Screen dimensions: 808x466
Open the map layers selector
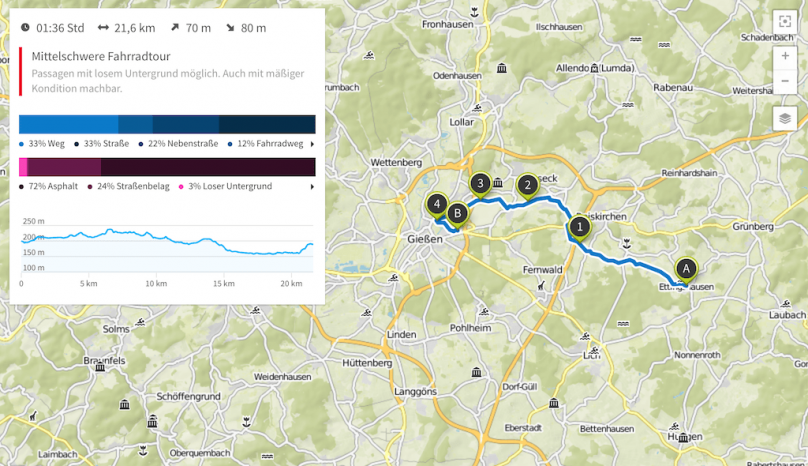click(785, 119)
